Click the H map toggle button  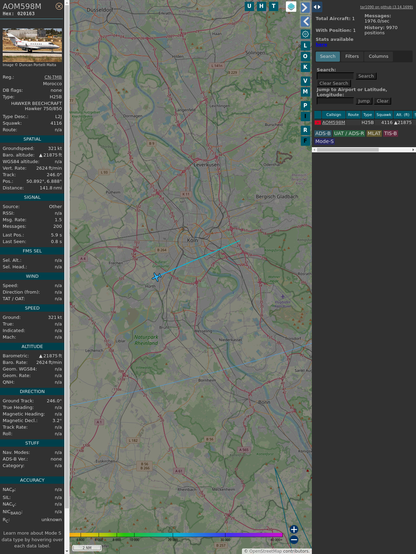261,6
